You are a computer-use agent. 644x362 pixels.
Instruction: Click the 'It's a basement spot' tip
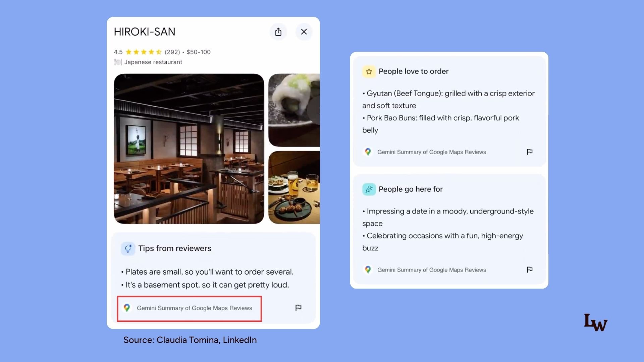coord(205,285)
